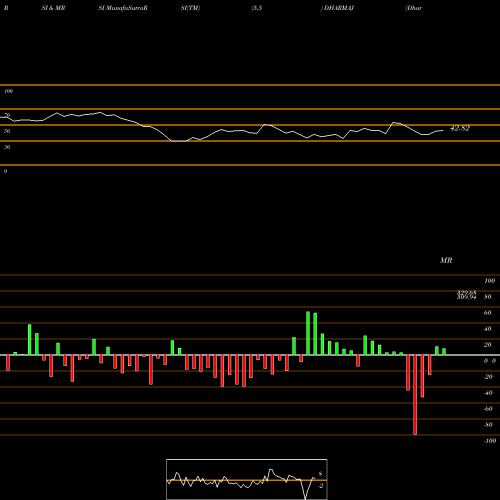Click the RSI axis label 30

click(x=7, y=147)
